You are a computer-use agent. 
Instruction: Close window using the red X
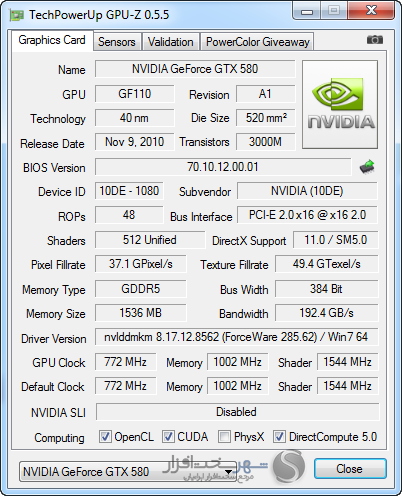pyautogui.click(x=371, y=11)
